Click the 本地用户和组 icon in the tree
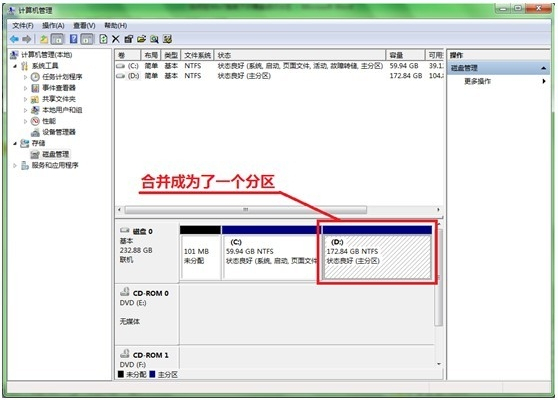558x400 pixels. point(35,110)
